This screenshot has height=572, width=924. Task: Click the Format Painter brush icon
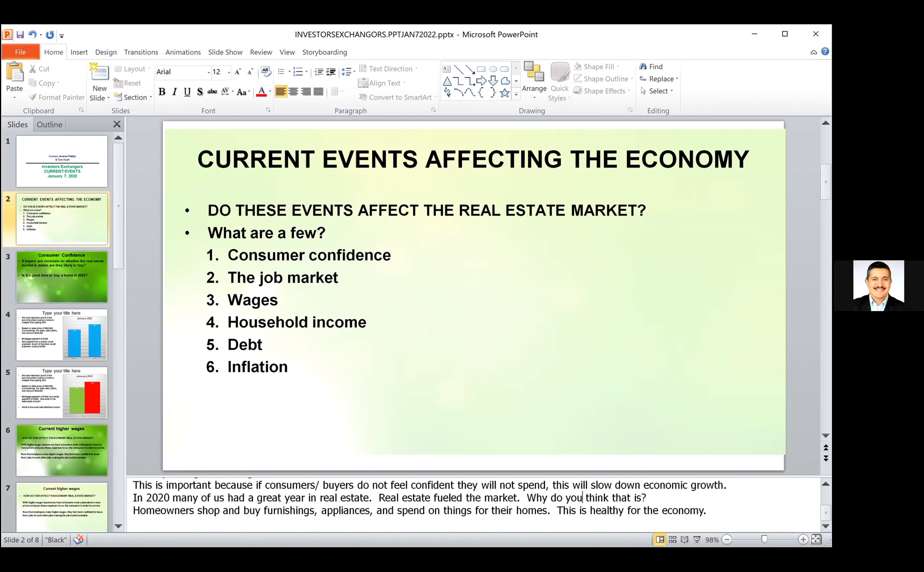[x=33, y=97]
